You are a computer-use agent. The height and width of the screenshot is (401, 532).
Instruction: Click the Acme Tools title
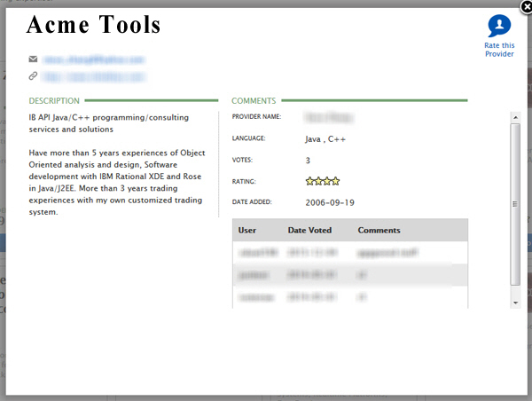(93, 25)
